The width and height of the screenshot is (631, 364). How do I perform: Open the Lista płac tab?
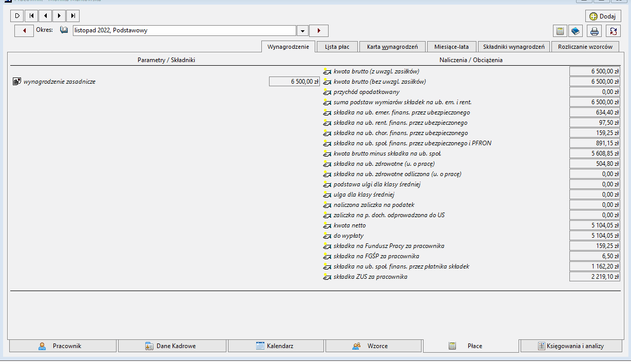point(337,47)
